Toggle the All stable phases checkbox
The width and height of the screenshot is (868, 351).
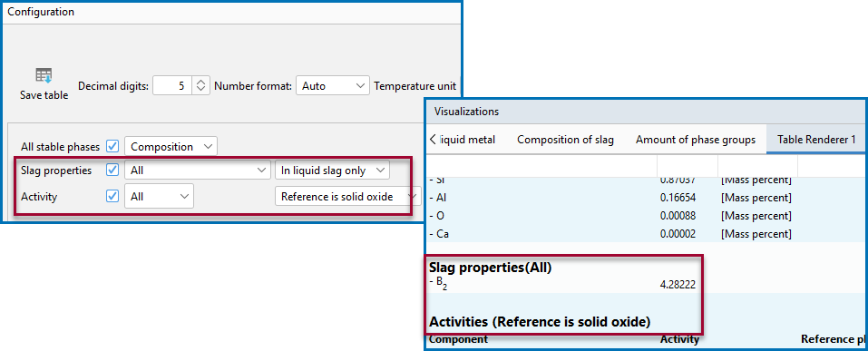112,147
